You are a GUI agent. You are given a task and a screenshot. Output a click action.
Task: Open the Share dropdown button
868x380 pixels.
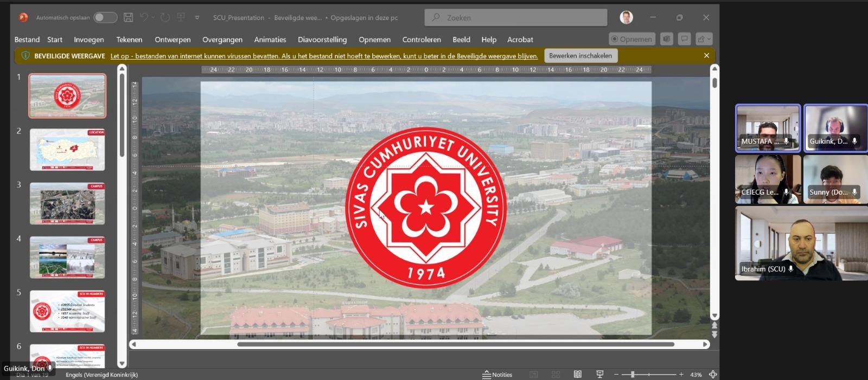point(704,39)
